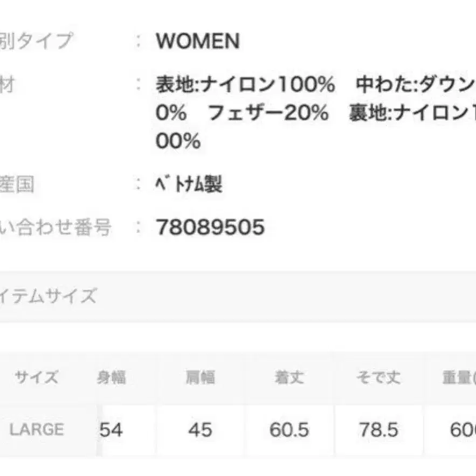Click the 産国 label

pos(17,185)
